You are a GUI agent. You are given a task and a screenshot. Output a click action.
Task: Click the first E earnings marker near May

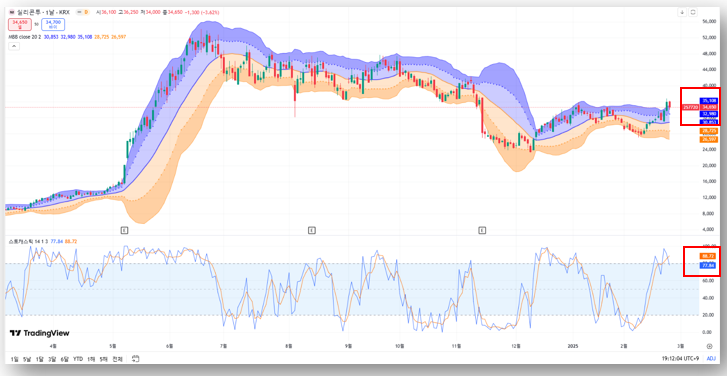pos(124,229)
